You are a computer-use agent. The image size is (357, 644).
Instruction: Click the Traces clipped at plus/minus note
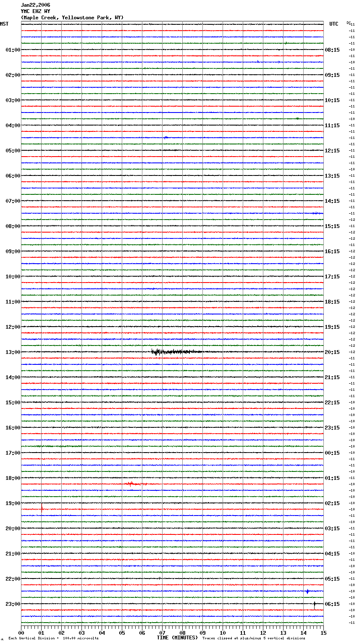(x=254, y=638)
